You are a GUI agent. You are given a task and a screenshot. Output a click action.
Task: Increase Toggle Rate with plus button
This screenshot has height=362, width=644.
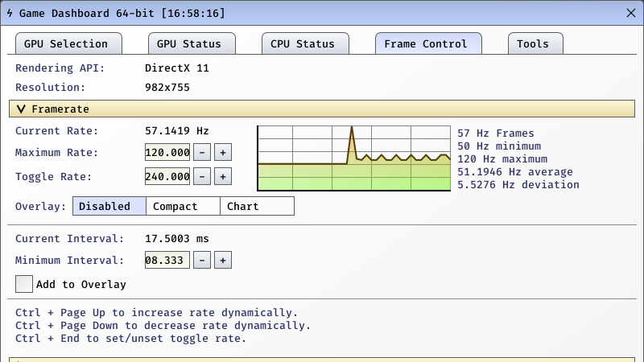tap(222, 176)
